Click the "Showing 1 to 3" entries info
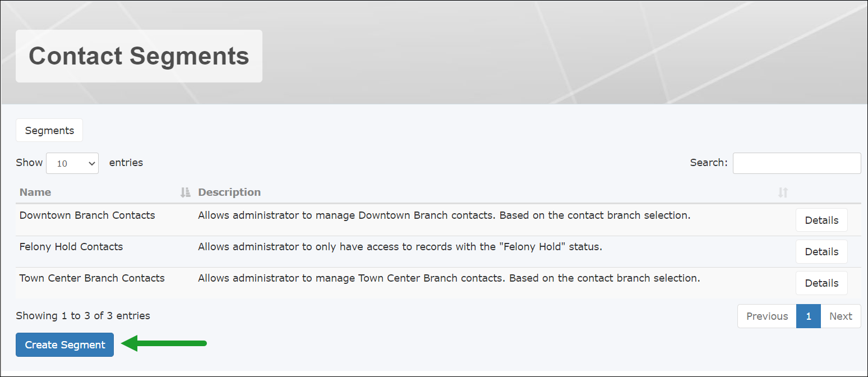Screen dimensions: 868x377 click(83, 316)
